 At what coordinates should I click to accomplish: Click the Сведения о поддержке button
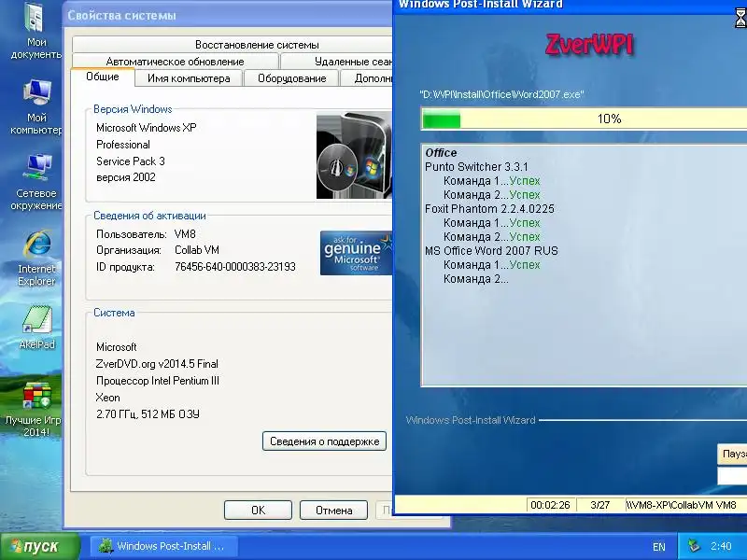[x=324, y=441]
